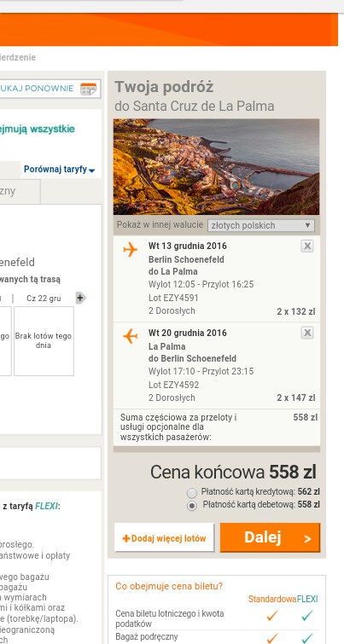
Task: Remove return flight with its X button
Action: point(307,333)
